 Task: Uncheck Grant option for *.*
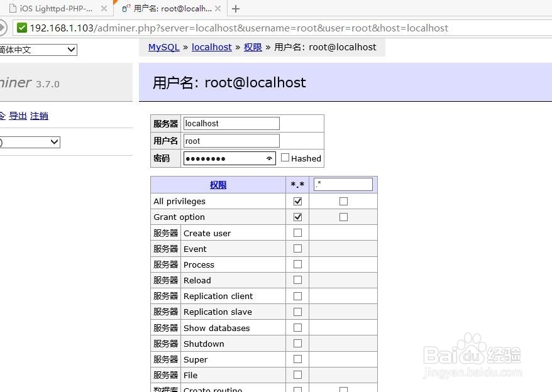coord(297,217)
